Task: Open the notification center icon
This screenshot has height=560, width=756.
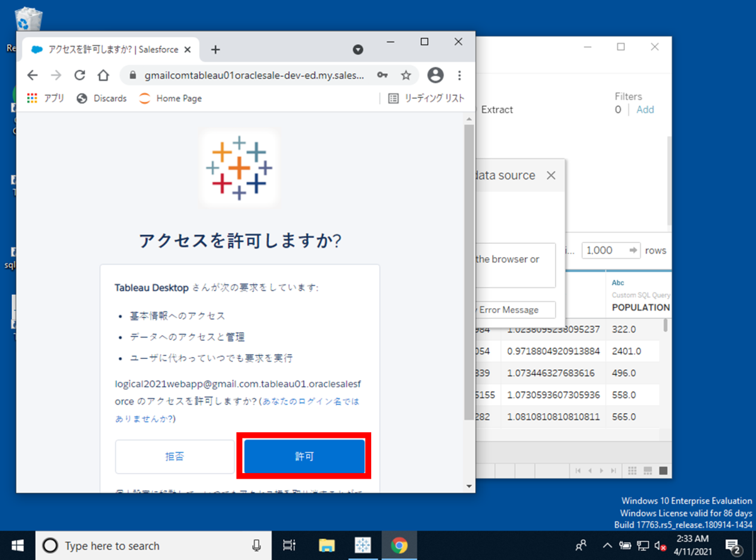Action: pos(732,546)
